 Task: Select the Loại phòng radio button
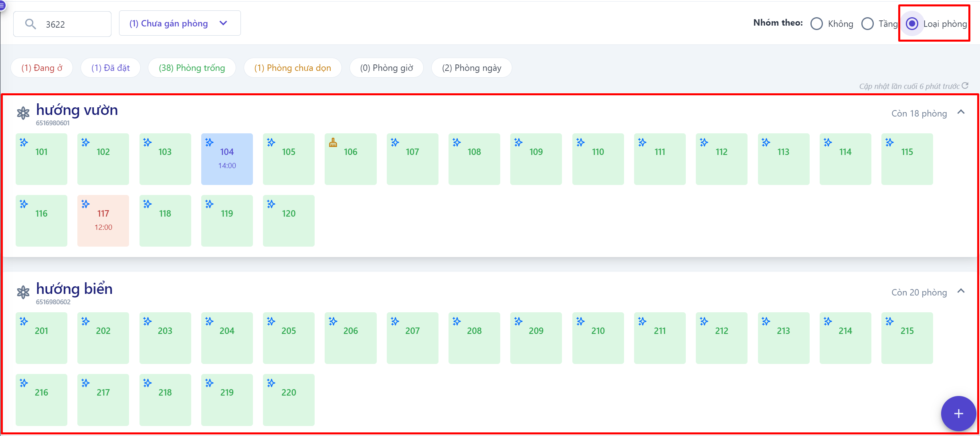tap(912, 24)
